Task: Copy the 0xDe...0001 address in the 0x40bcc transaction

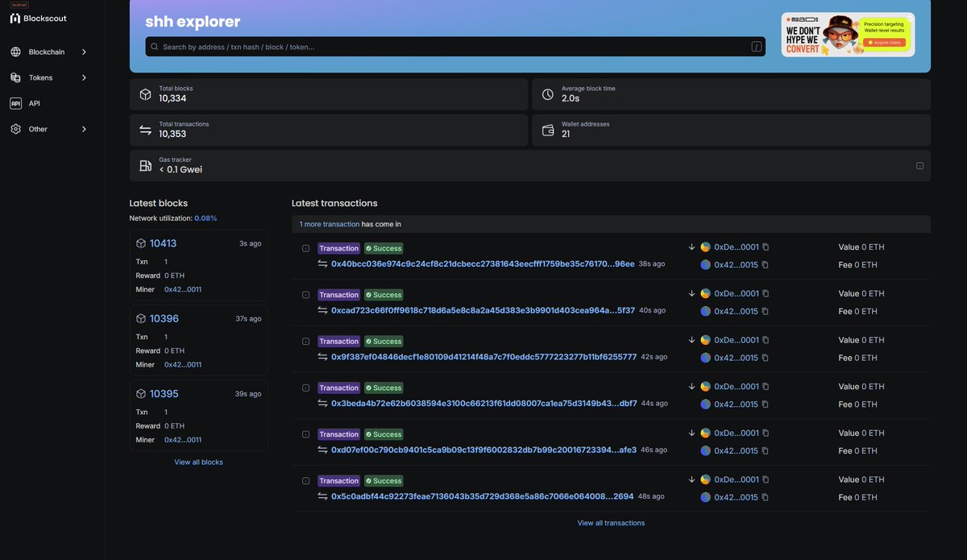Action: pyautogui.click(x=766, y=247)
